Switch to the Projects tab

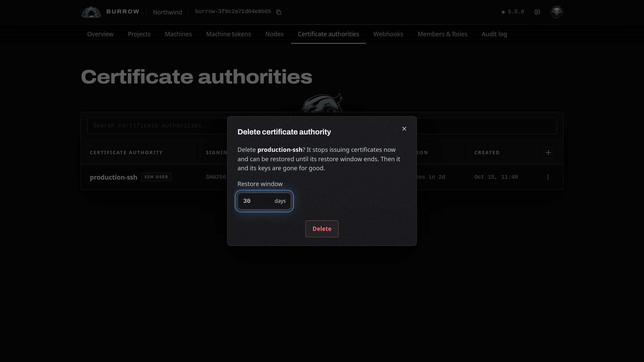click(x=139, y=34)
